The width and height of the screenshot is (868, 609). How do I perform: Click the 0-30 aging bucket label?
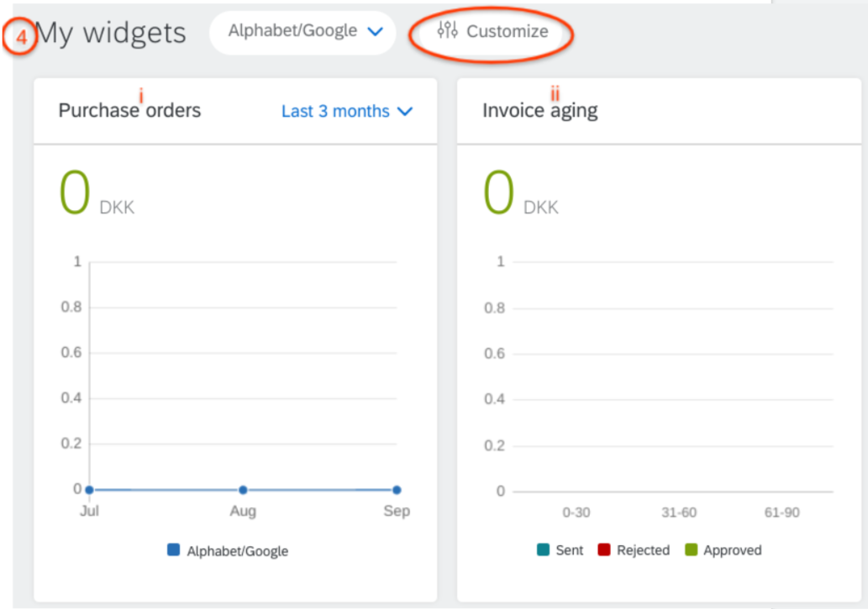coord(576,512)
